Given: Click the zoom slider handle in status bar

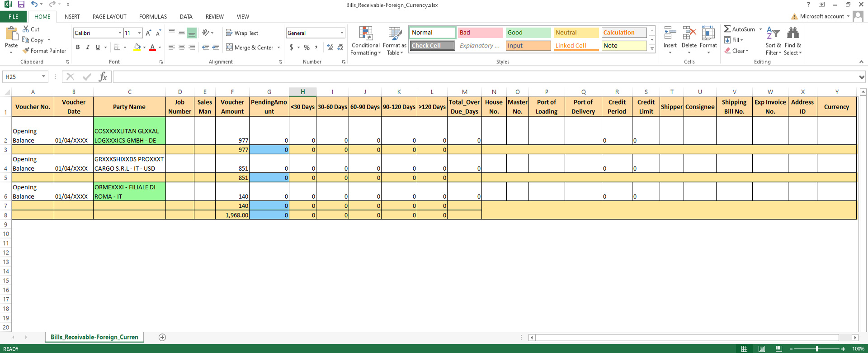Looking at the screenshot, I should tap(816, 349).
